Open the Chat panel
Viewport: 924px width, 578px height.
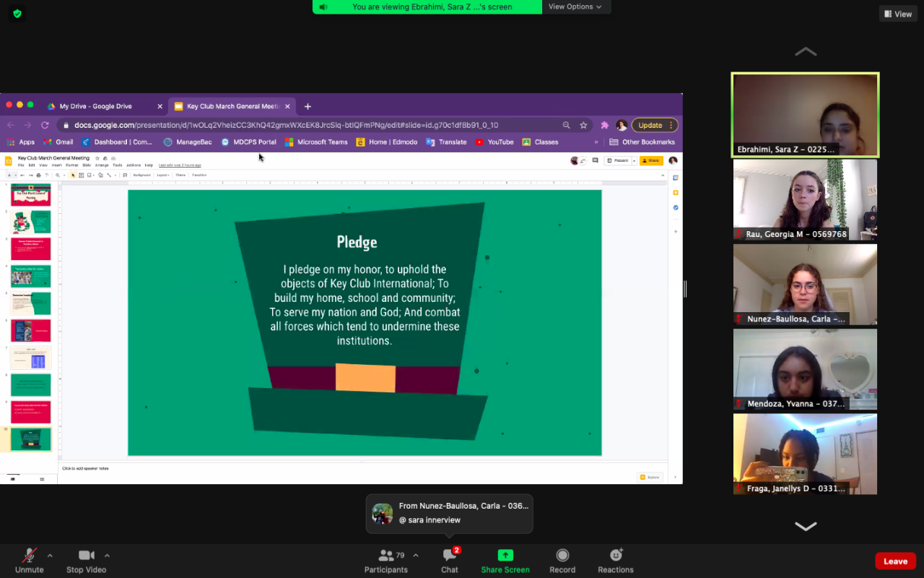coord(450,560)
